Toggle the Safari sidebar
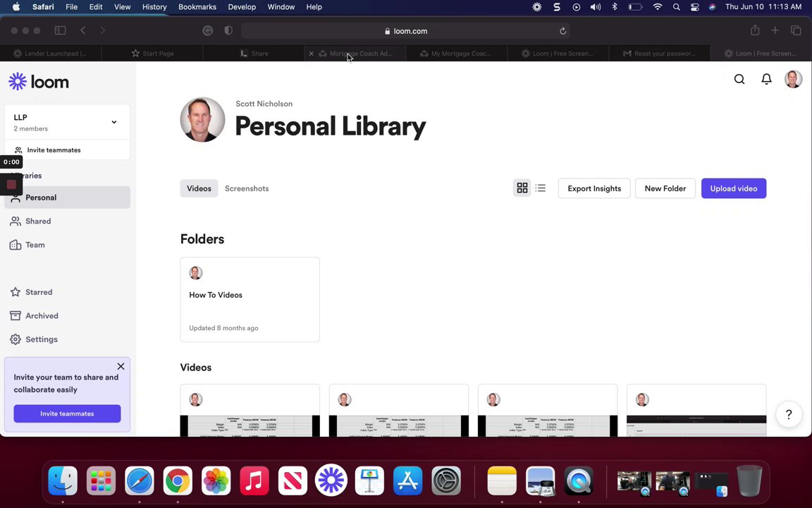The width and height of the screenshot is (812, 508). [x=60, y=30]
